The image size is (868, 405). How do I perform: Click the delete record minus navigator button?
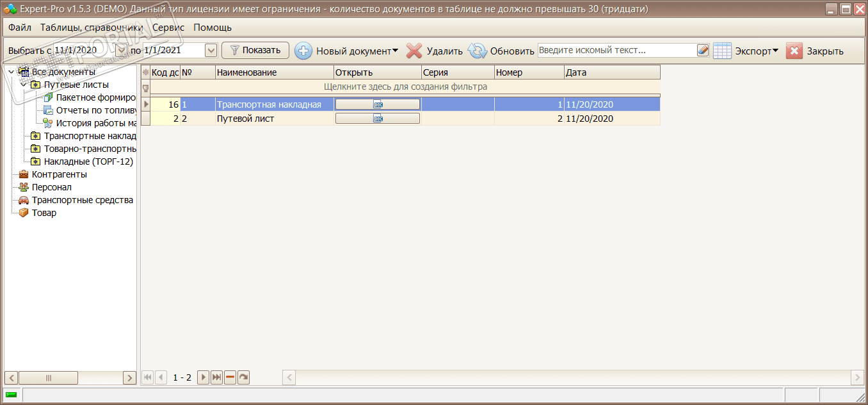[230, 377]
